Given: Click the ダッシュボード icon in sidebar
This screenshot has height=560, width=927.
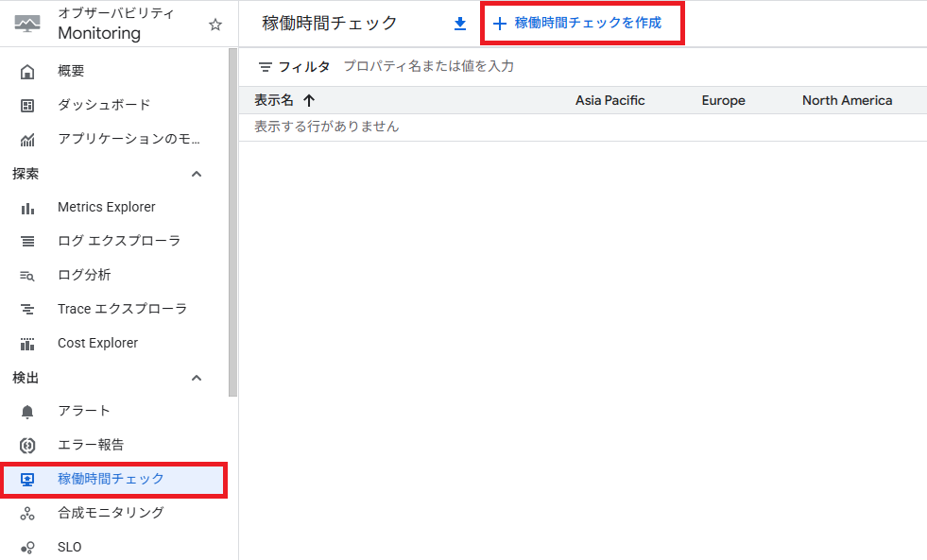Looking at the screenshot, I should [x=27, y=105].
